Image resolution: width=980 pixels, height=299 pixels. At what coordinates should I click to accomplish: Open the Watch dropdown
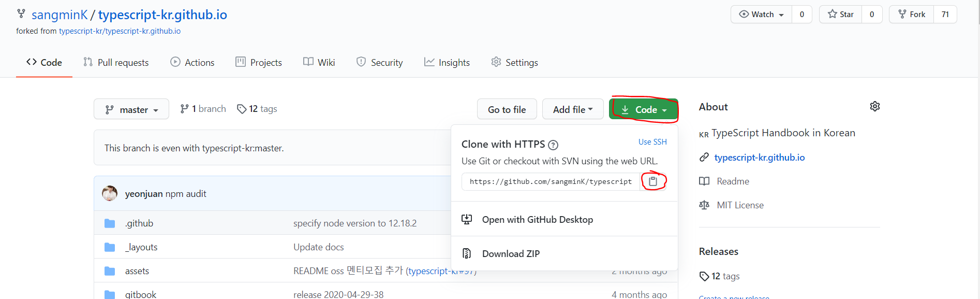tap(761, 15)
